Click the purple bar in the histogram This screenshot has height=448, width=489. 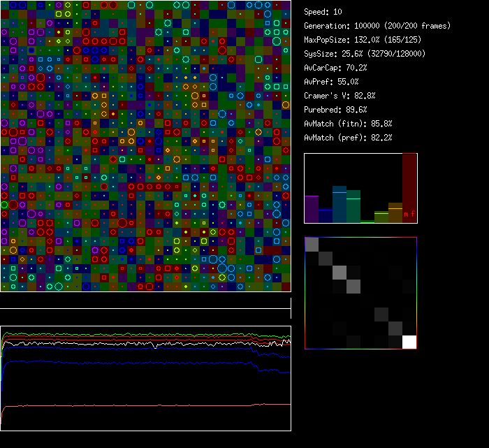312,209
